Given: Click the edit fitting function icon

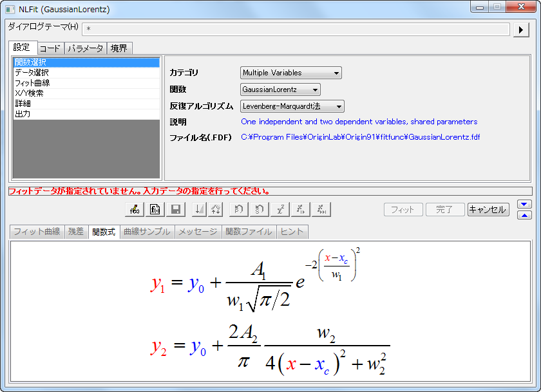Looking at the screenshot, I should [134, 209].
